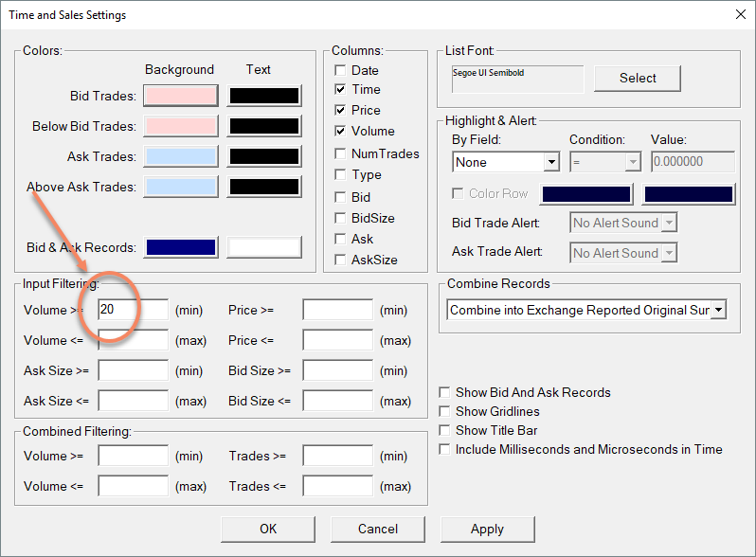Click the Ask Size >= min field
This screenshot has width=756, height=557.
coord(133,370)
